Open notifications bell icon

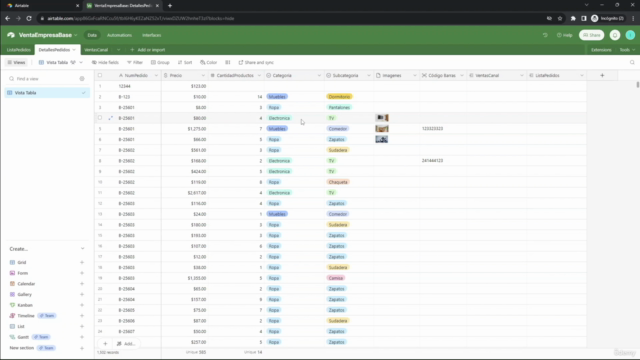[x=615, y=35]
